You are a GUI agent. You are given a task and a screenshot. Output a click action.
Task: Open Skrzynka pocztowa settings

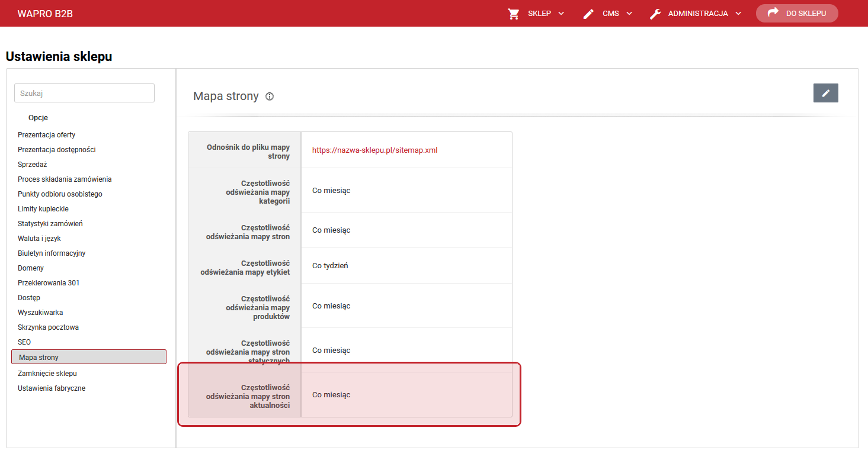coord(48,327)
